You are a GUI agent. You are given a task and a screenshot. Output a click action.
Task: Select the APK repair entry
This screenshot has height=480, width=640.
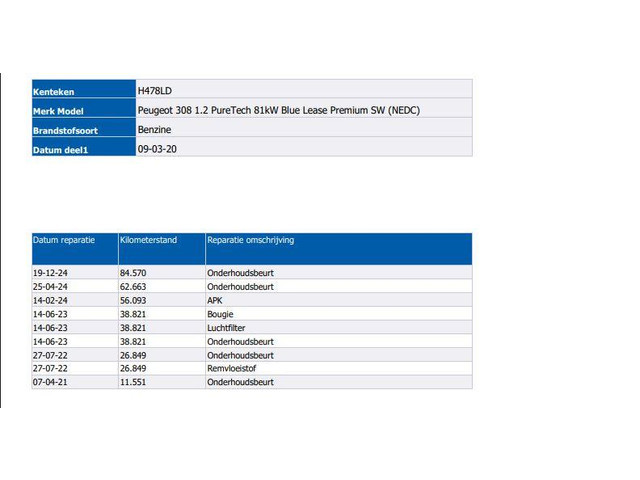tap(214, 300)
